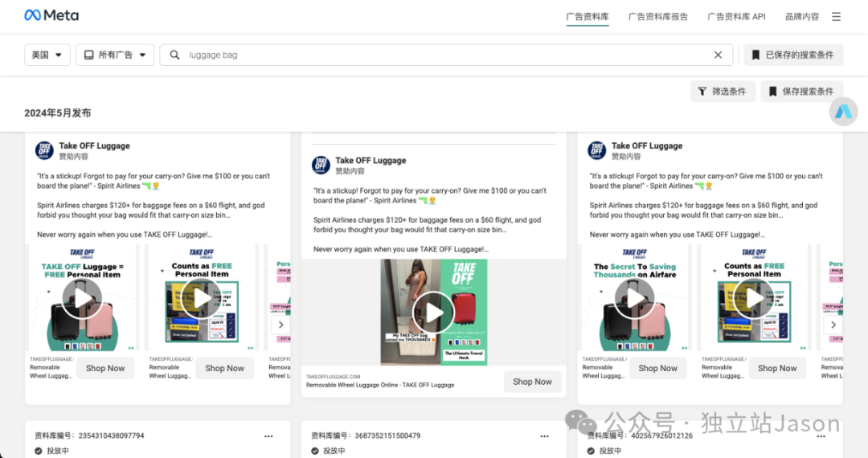The height and width of the screenshot is (458, 868).
Task: Open Take OFF Luggage page name in middle card
Action: click(x=371, y=160)
